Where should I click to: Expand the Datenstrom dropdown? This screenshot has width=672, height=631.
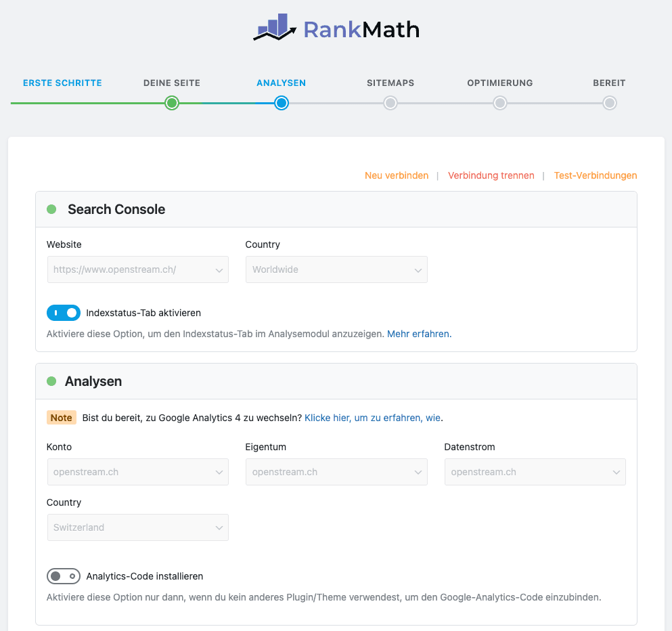(x=535, y=472)
